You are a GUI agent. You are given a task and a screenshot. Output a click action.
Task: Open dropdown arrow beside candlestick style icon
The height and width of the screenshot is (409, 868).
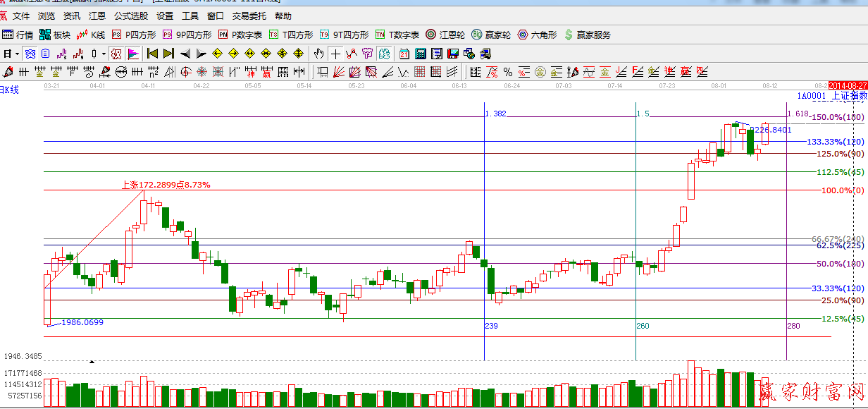point(104,54)
